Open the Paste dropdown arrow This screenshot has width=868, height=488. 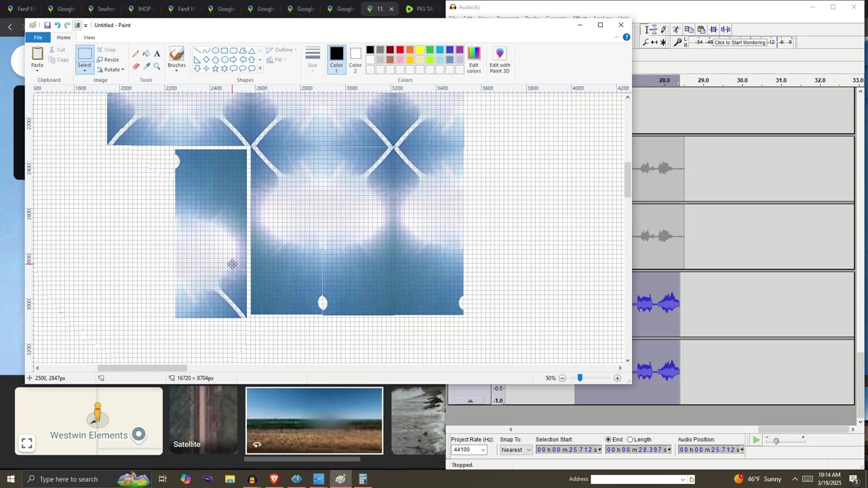point(37,70)
